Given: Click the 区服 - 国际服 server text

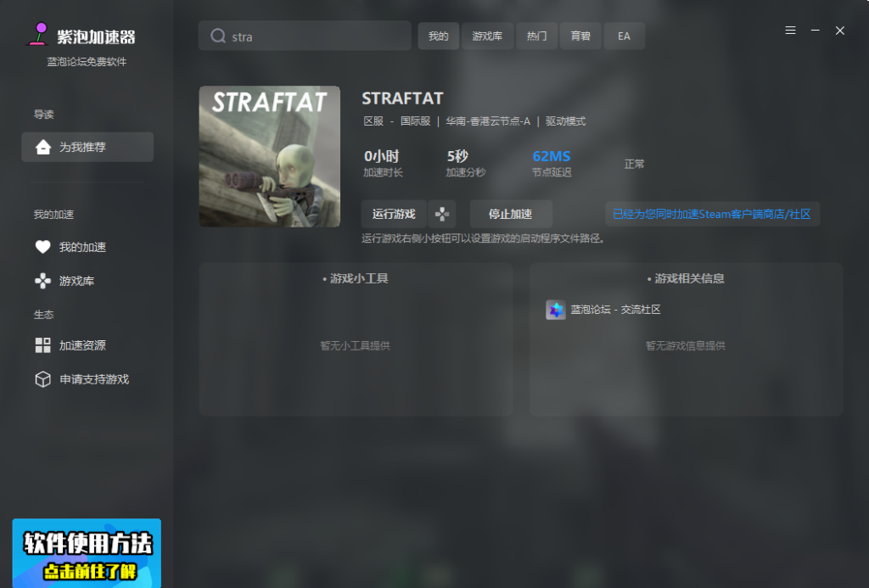Looking at the screenshot, I should tap(397, 120).
